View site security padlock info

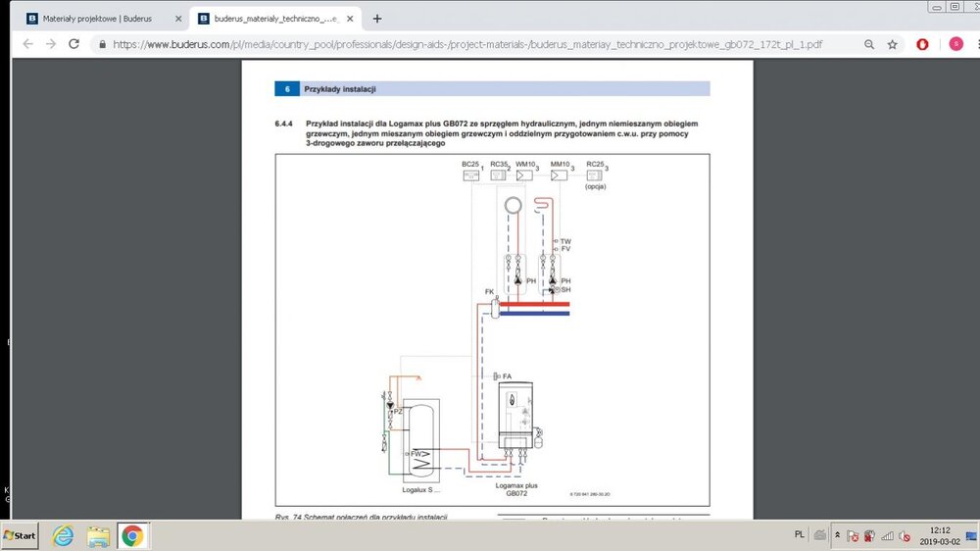[102, 44]
